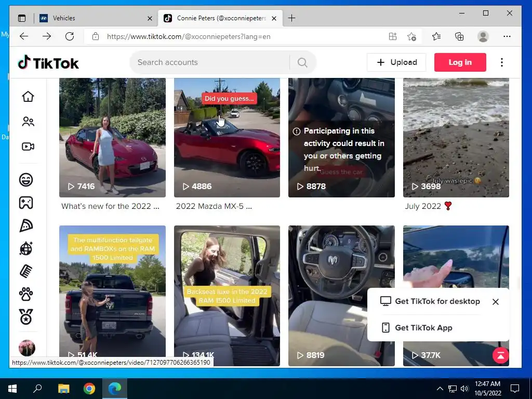Open the "Did you guess..." Mazda video

(227, 138)
